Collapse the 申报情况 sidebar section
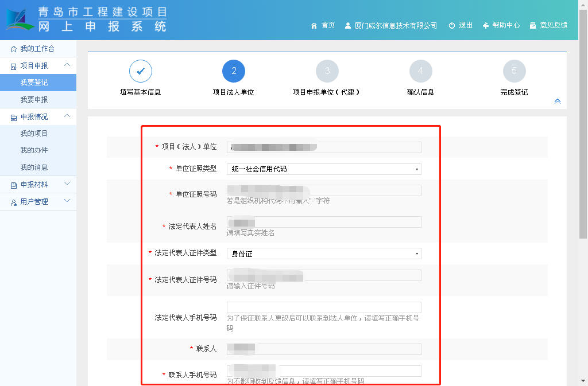This screenshot has width=588, height=386. (x=67, y=116)
